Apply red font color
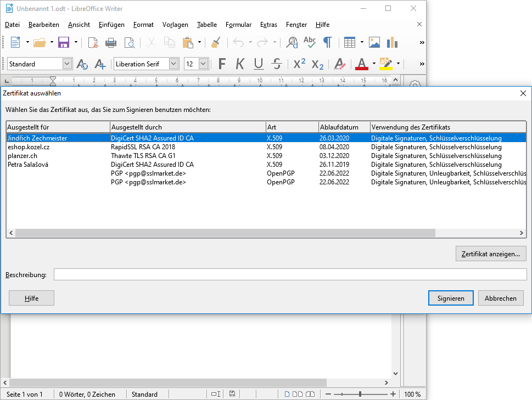Screen dimensions: 532x400 click(362, 64)
